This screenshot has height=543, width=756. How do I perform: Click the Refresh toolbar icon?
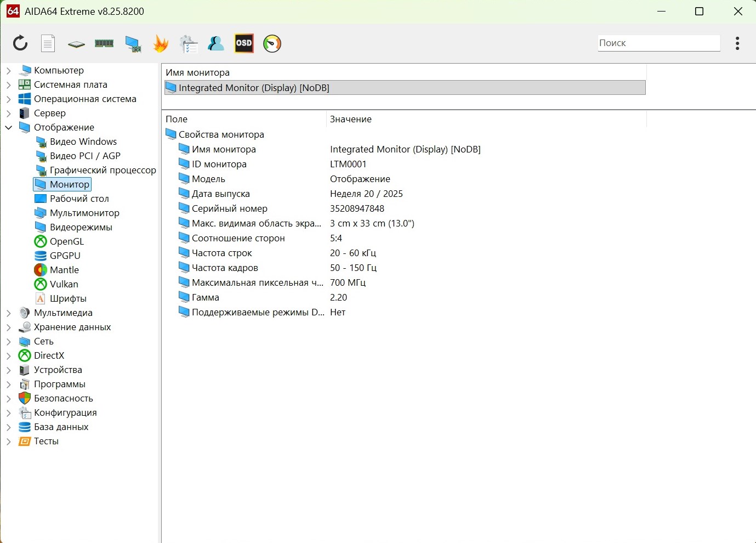click(20, 43)
